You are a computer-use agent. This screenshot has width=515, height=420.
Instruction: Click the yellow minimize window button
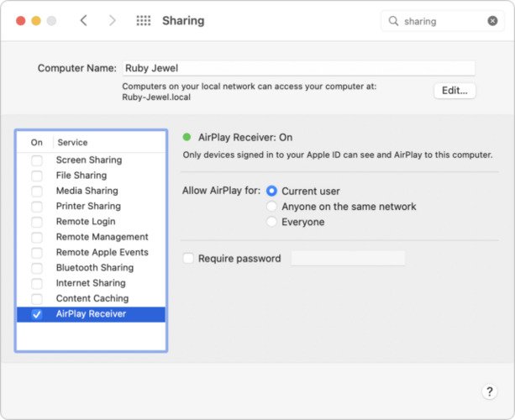click(x=36, y=21)
